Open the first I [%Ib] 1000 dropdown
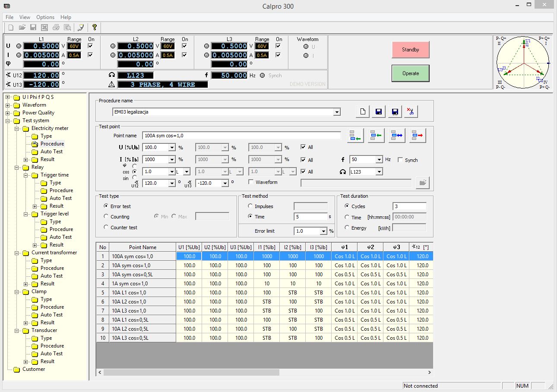 tap(172, 159)
